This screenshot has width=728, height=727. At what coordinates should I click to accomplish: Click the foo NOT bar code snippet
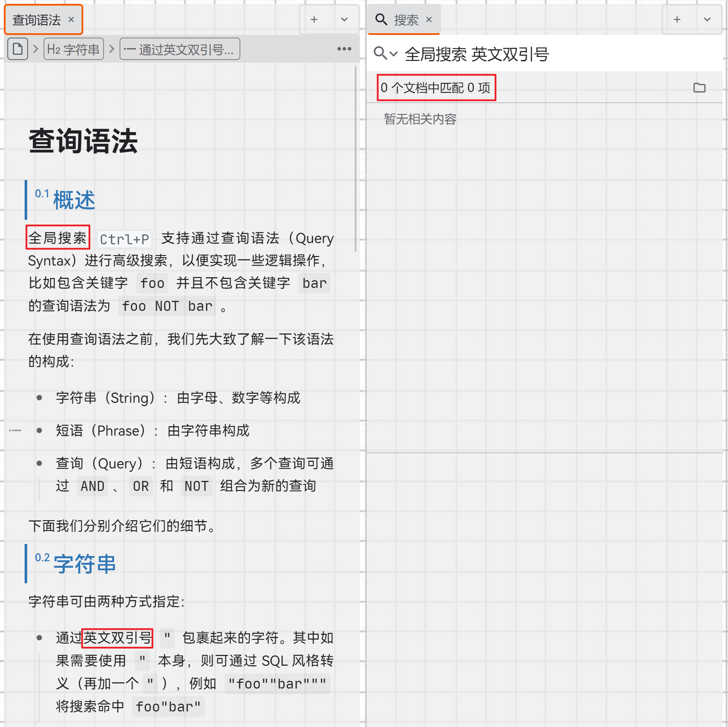pyautogui.click(x=167, y=306)
